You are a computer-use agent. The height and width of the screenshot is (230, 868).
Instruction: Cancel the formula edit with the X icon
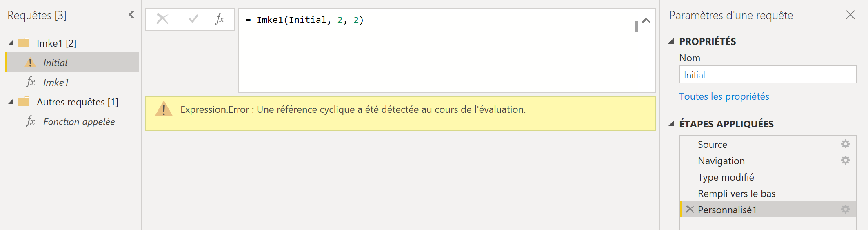pos(162,19)
